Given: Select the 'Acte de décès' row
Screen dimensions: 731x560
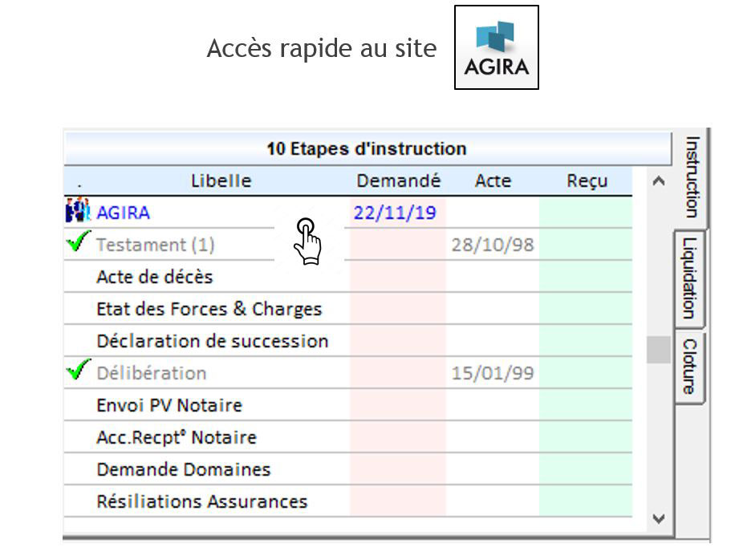Looking at the screenshot, I should [x=347, y=277].
